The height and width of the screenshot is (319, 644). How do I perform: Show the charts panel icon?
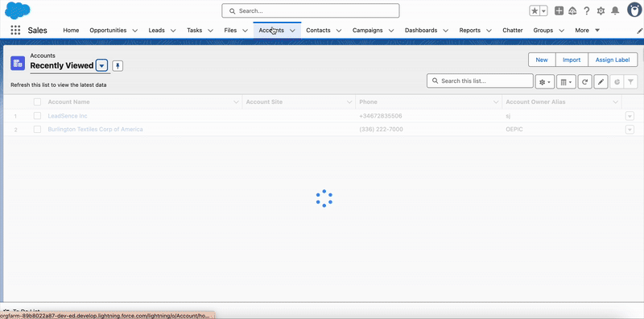tap(617, 82)
